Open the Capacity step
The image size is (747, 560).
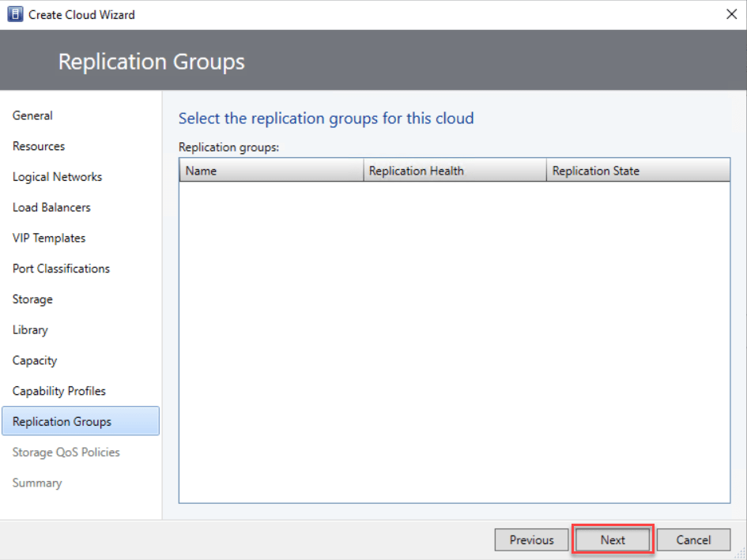(35, 360)
